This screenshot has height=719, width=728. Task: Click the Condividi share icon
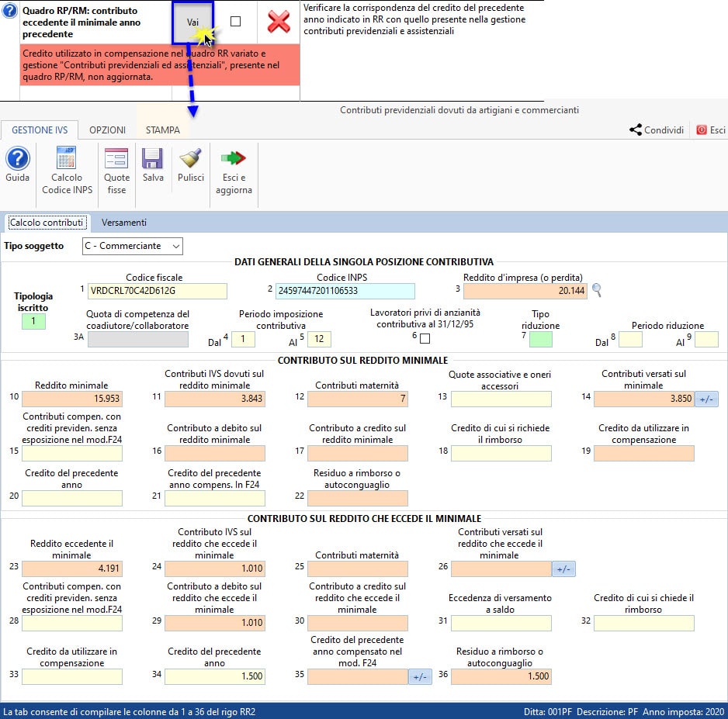pos(636,130)
